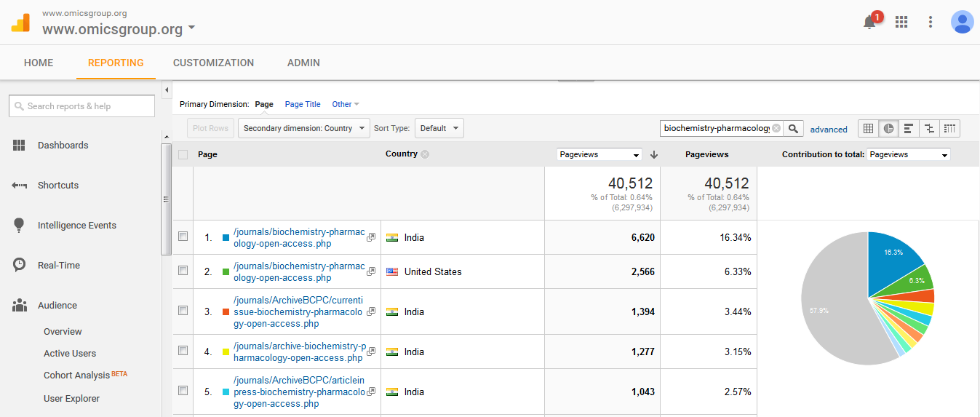Open the three-dot more options menu
The height and width of the screenshot is (417, 980).
click(x=931, y=22)
